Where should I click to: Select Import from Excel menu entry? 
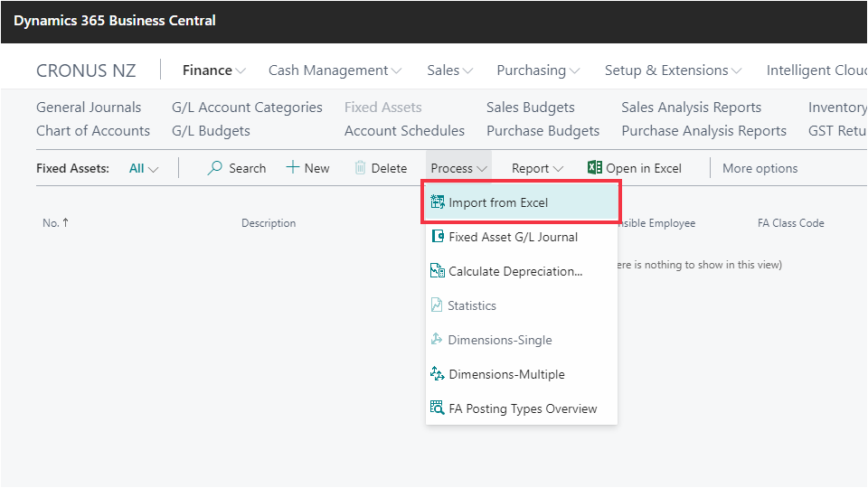coord(522,202)
